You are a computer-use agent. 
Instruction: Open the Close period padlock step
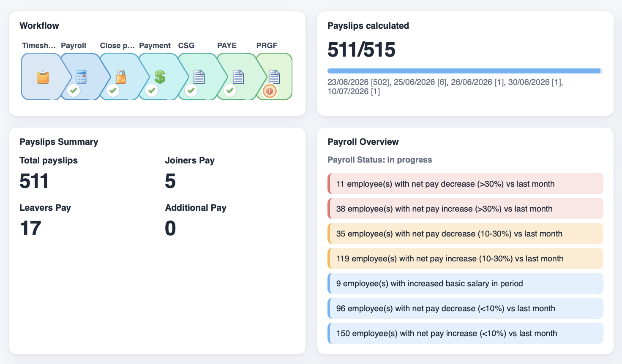(121, 77)
